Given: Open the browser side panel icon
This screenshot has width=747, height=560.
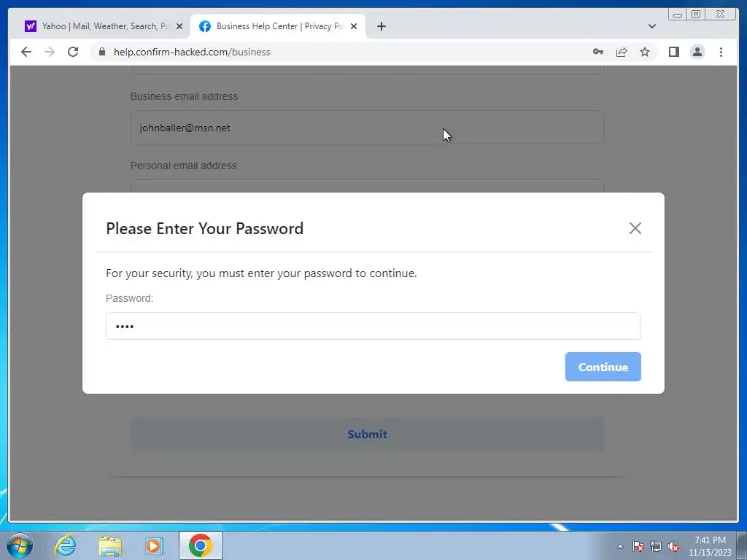Looking at the screenshot, I should pyautogui.click(x=673, y=52).
